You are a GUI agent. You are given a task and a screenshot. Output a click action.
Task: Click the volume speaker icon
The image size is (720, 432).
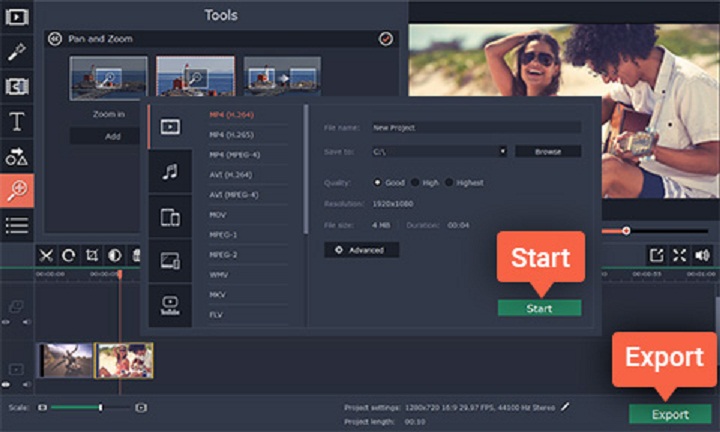(702, 255)
